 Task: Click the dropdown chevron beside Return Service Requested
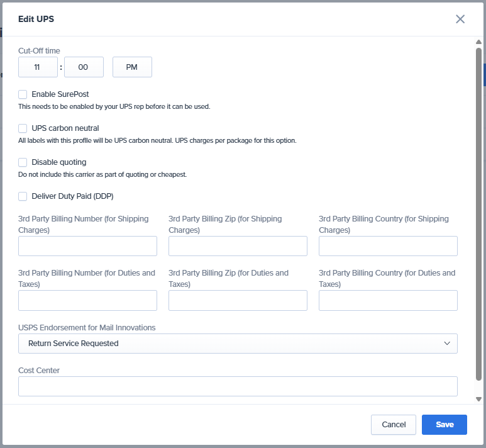[447, 344]
